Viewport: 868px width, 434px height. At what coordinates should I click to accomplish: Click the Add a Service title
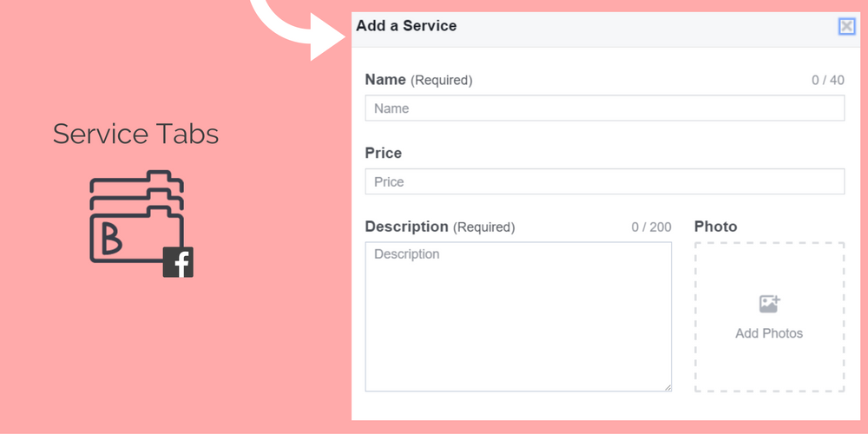406,25
